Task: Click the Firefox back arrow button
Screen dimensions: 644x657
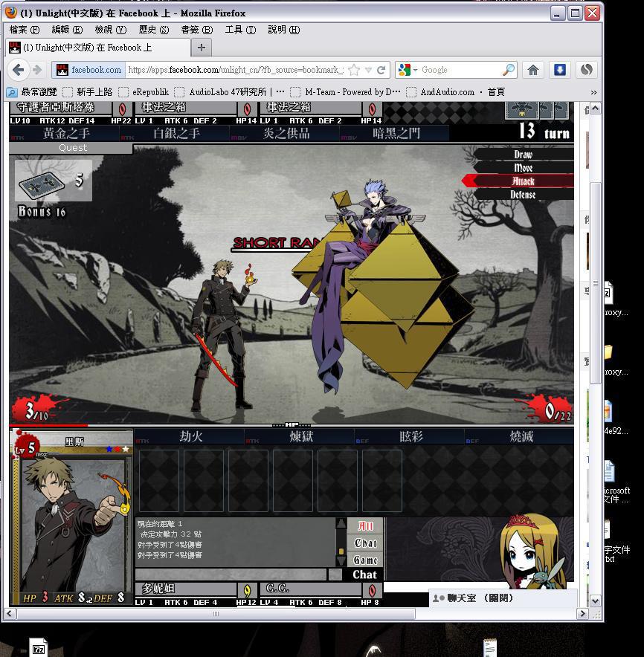Action: click(19, 70)
